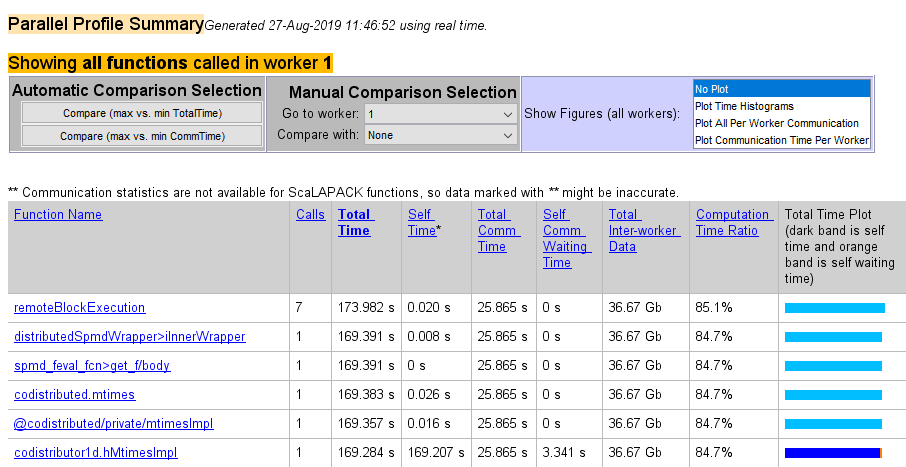Viewport: 906px width, 467px height.
Task: Sort by Function Name column header
Action: pos(58,215)
